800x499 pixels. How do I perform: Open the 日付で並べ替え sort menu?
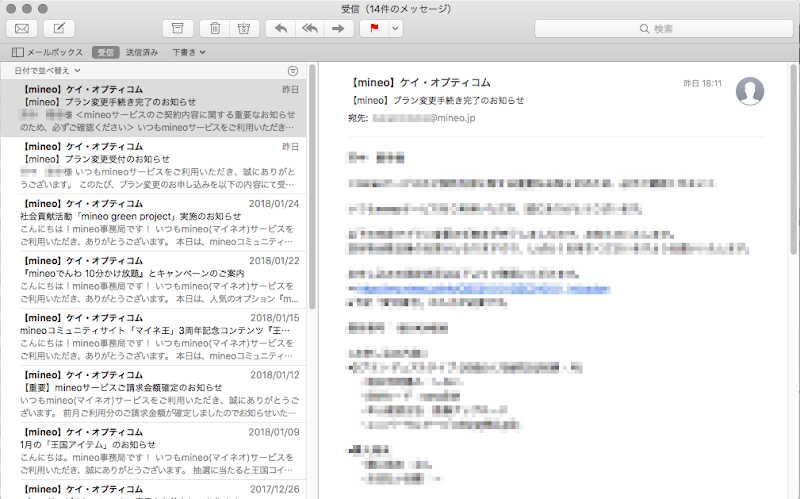pyautogui.click(x=47, y=70)
